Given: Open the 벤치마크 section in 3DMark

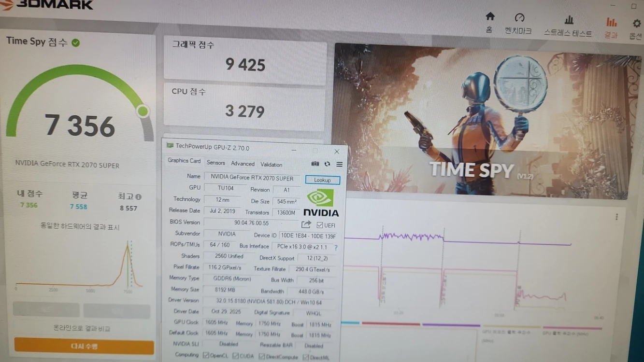Looking at the screenshot, I should tap(518, 24).
